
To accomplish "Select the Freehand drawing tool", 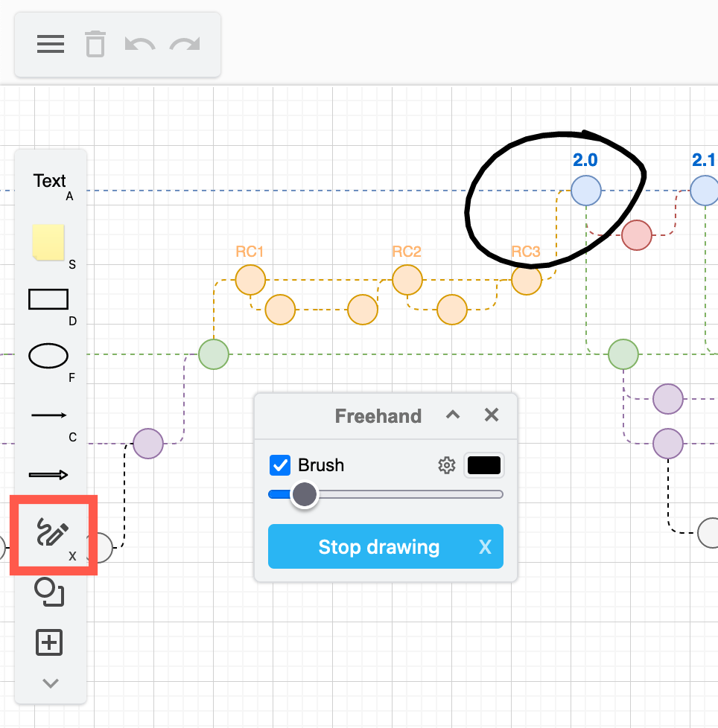I will pos(49,534).
